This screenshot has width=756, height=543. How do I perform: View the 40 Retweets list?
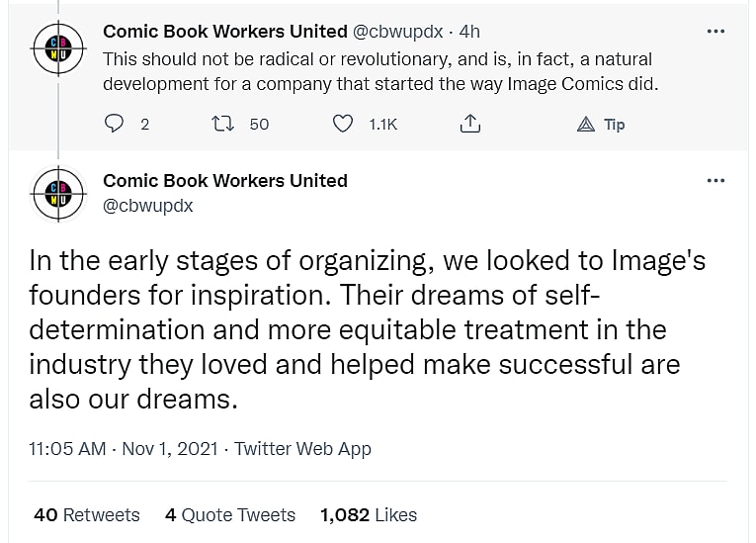tap(87, 515)
